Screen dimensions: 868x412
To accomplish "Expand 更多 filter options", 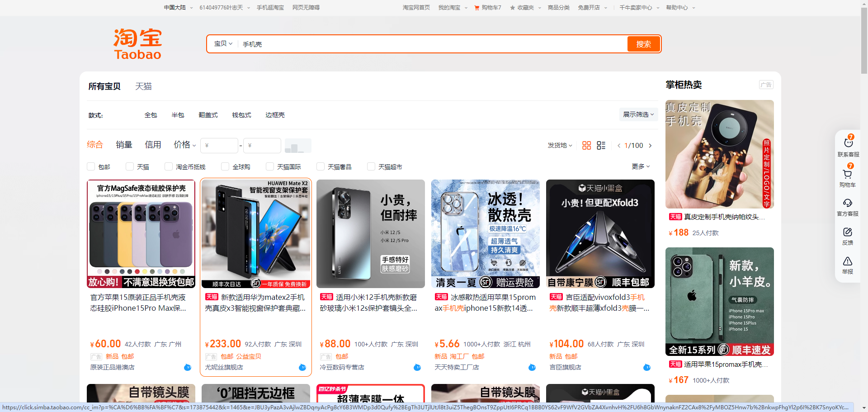I will [641, 166].
